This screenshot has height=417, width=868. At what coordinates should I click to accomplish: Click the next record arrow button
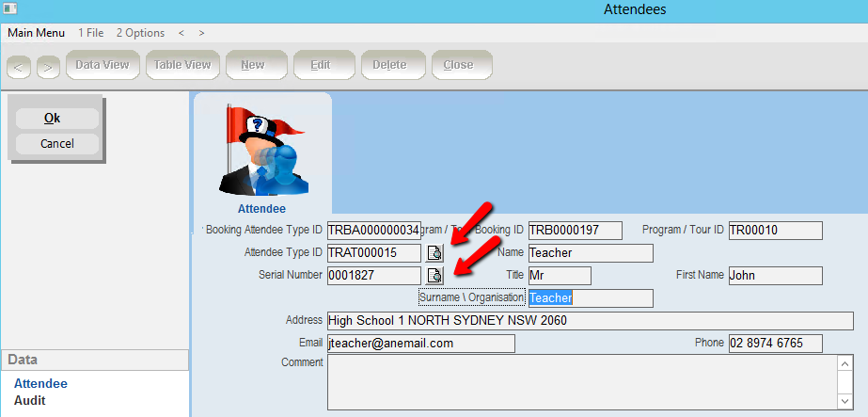pos(48,66)
